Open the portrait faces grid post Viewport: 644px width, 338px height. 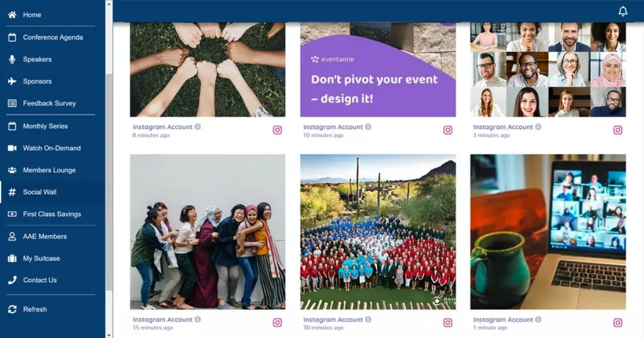coord(548,70)
